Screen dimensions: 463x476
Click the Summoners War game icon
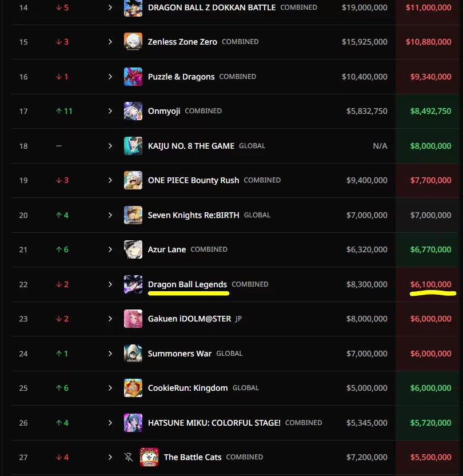point(133,354)
